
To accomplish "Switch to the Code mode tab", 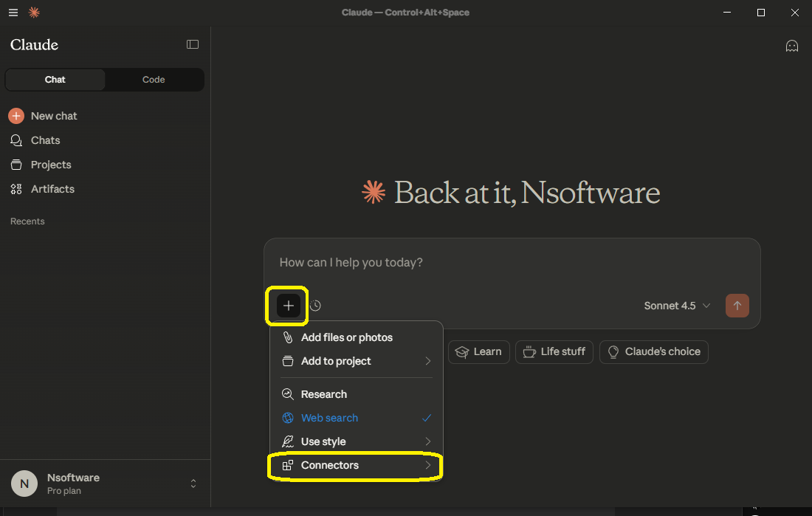I will [154, 80].
